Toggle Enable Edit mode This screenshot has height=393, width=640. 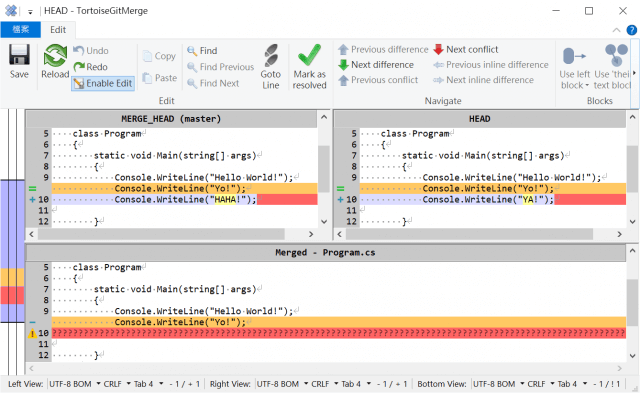click(103, 83)
